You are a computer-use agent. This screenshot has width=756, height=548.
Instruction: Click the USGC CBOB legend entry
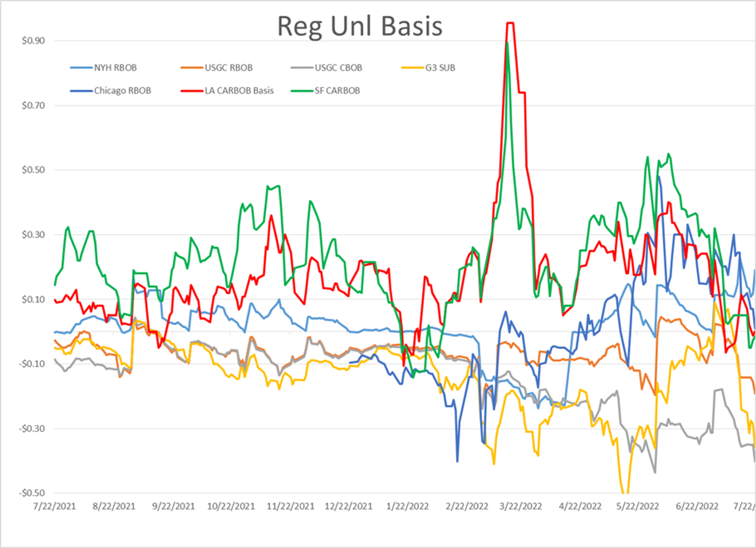click(327, 68)
